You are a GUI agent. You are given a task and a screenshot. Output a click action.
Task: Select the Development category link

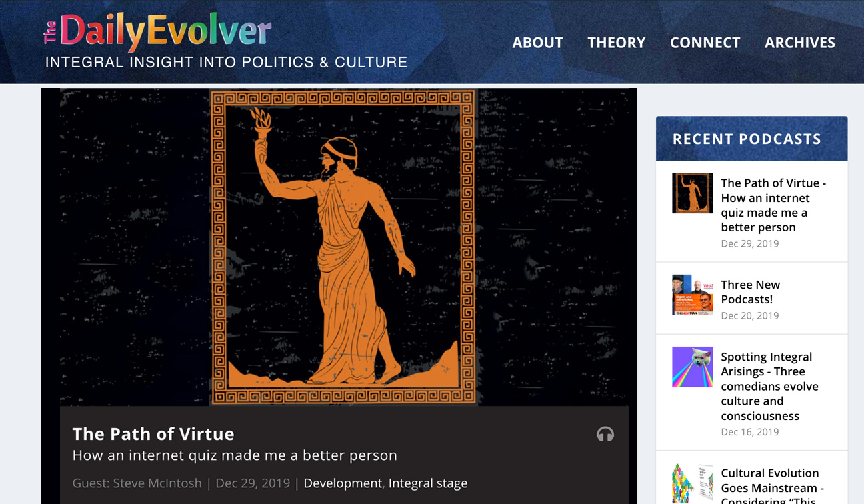coord(343,483)
